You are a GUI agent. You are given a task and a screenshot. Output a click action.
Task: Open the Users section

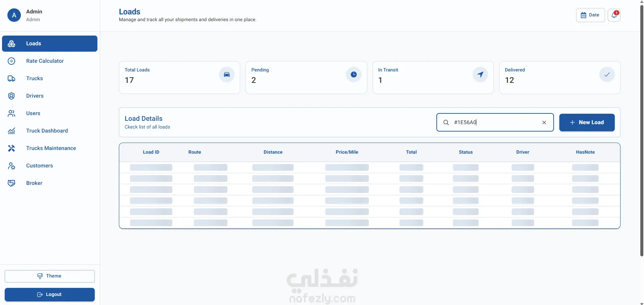(x=50, y=113)
